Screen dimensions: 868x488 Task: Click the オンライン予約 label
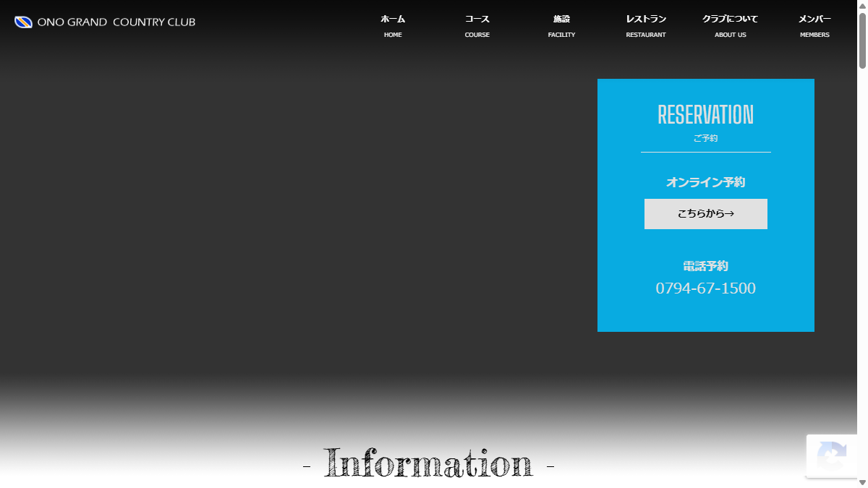706,182
